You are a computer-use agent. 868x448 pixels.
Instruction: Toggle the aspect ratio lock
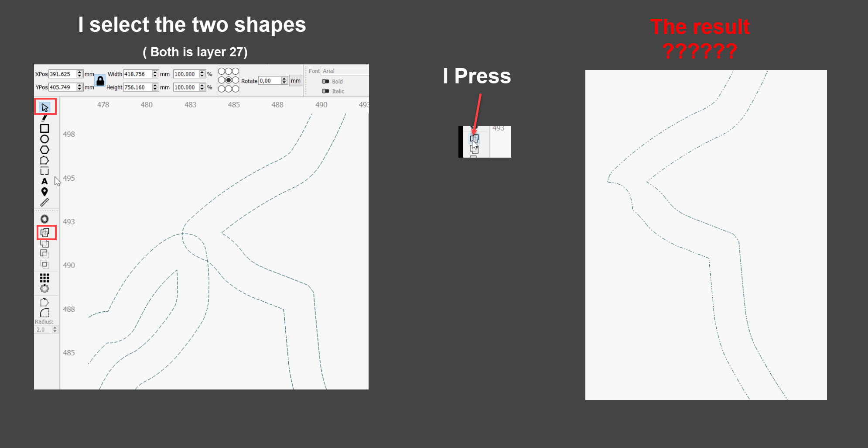(100, 81)
